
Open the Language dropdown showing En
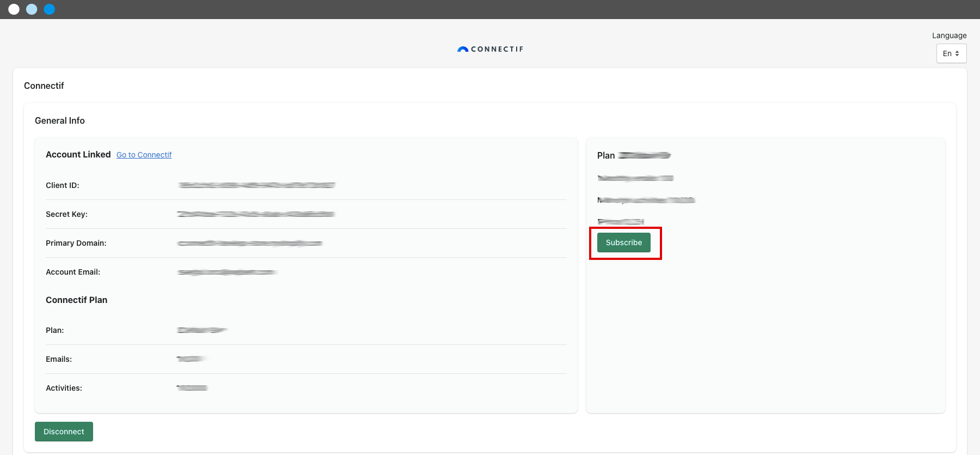[951, 53]
